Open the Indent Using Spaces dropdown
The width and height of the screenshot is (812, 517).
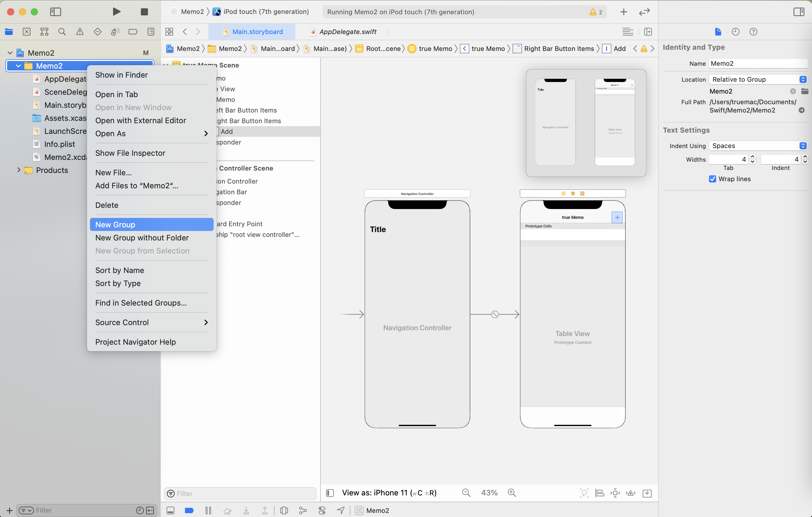[x=758, y=146]
